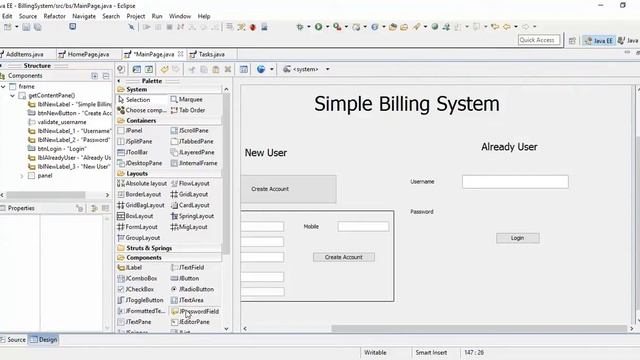Image resolution: width=640 pixels, height=360 pixels.
Task: Open the Refactor menu
Action: point(55,16)
